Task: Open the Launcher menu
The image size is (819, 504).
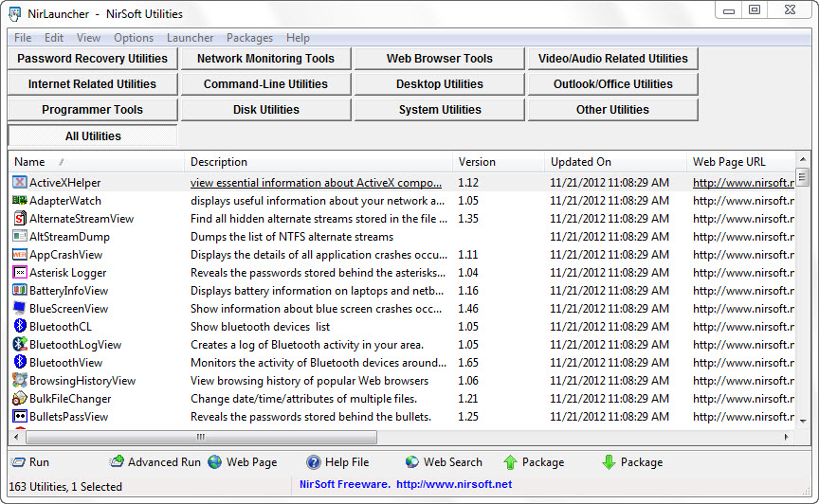Action: coord(191,38)
